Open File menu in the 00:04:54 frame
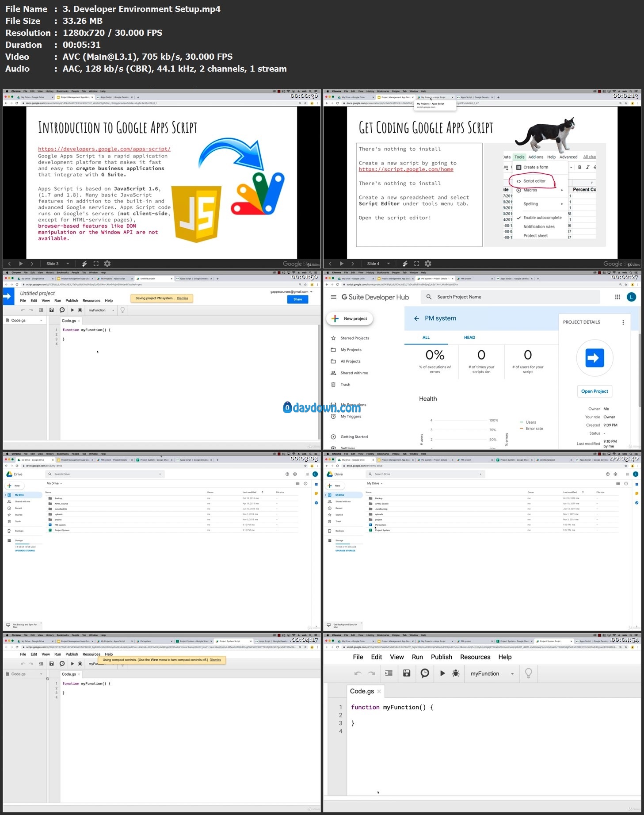This screenshot has width=644, height=815. (358, 657)
